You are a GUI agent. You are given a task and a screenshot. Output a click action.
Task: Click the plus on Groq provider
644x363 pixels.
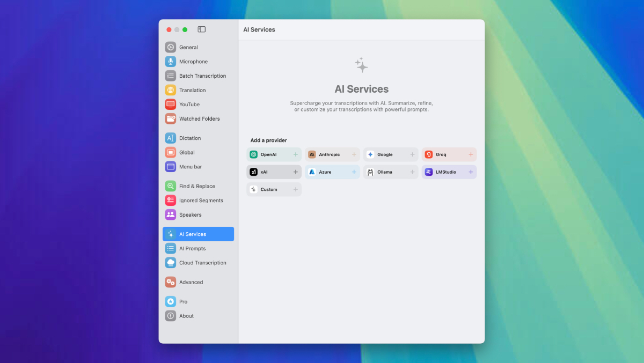pos(471,154)
